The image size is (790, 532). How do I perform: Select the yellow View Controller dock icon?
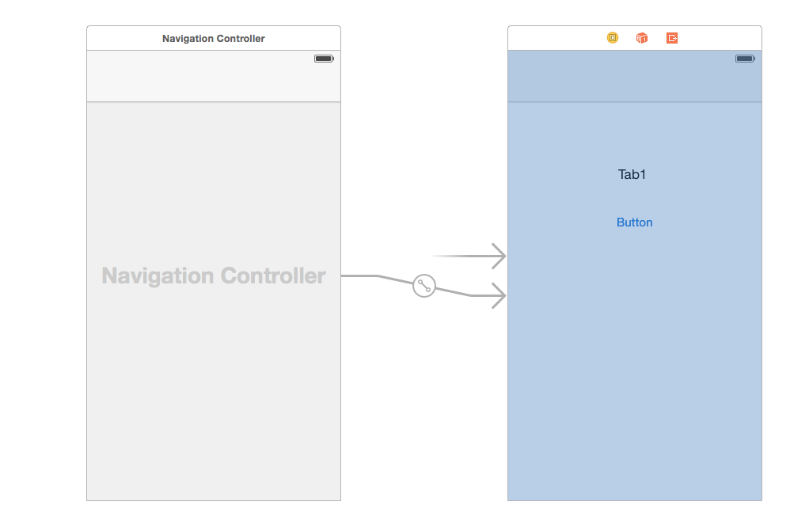click(613, 38)
